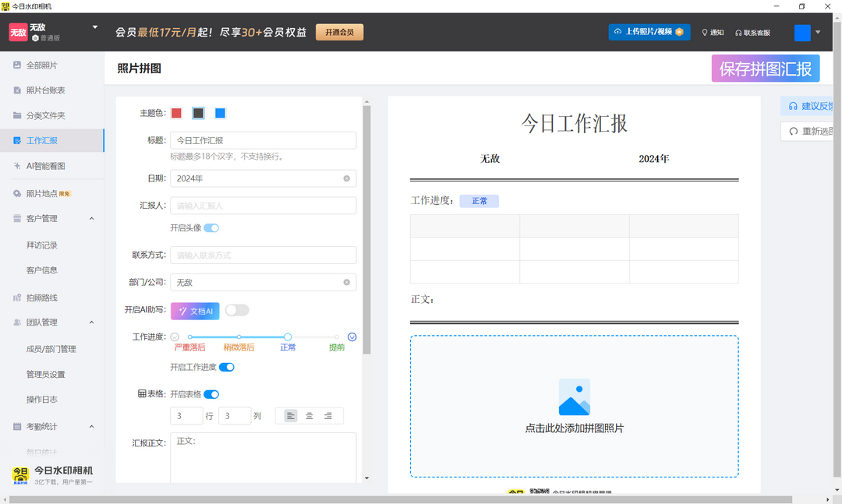842x504 pixels.
Task: Open the account dropdown next to avatar
Action: tap(818, 33)
